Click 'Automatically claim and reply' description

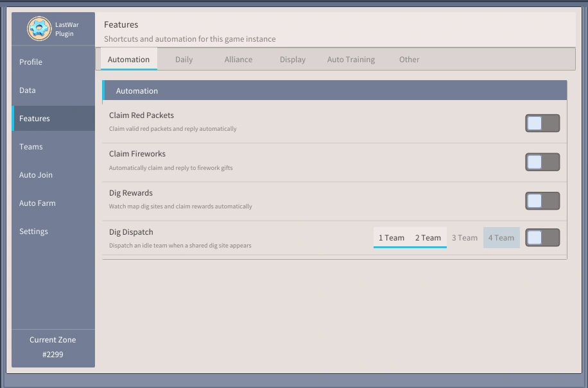[171, 168]
